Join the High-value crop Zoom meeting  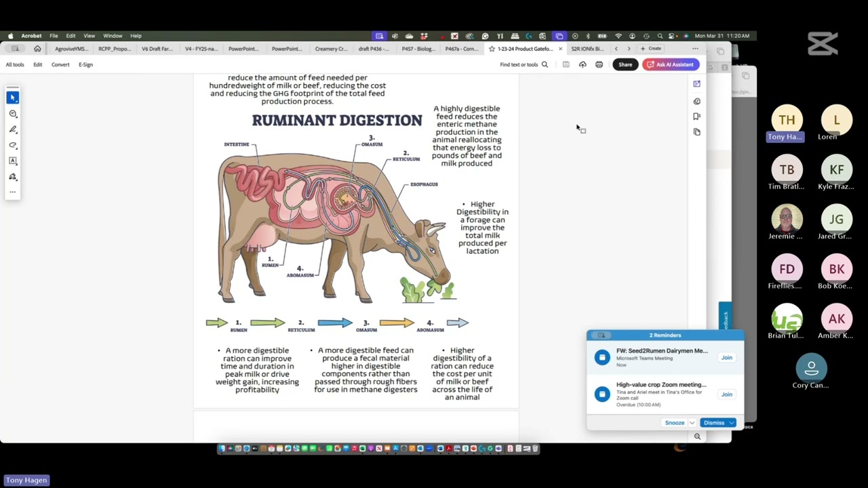[726, 394]
